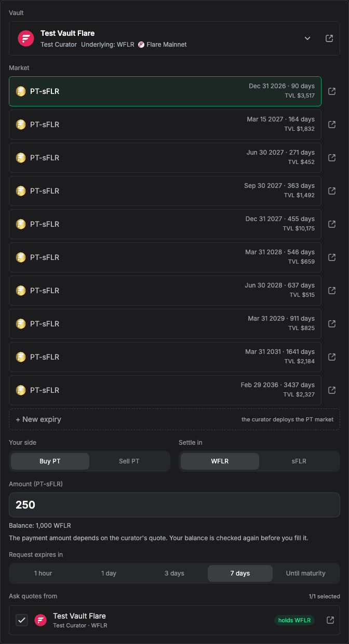Open external link for Jun 30 2027 market
This screenshot has width=349, height=644.
332,158
